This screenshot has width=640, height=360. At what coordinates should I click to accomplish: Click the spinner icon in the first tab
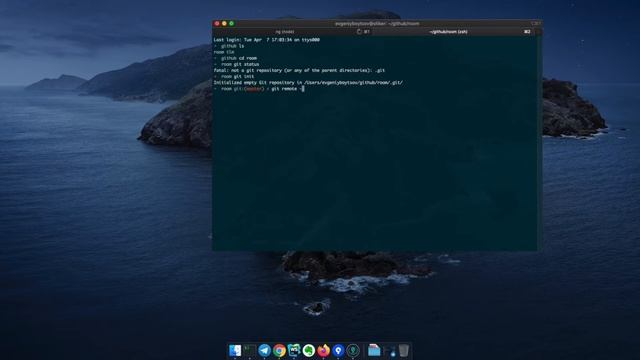tap(359, 31)
